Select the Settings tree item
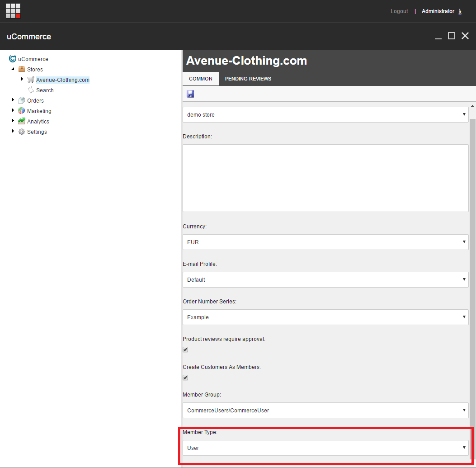 coord(37,132)
